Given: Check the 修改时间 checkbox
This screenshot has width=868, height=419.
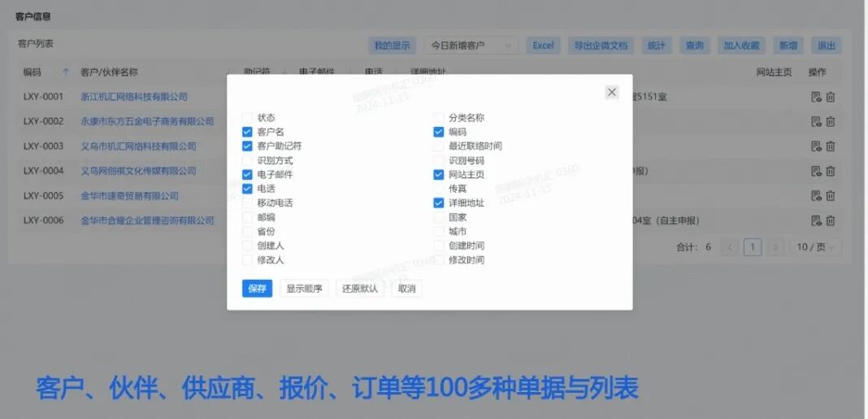Looking at the screenshot, I should coord(438,260).
